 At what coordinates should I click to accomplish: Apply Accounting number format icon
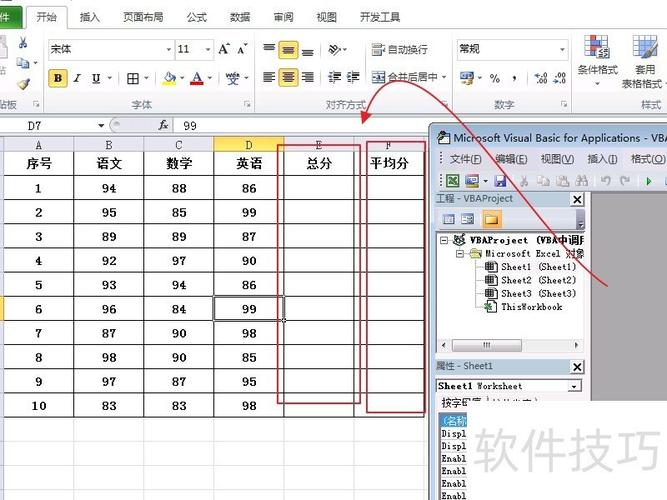(467, 78)
